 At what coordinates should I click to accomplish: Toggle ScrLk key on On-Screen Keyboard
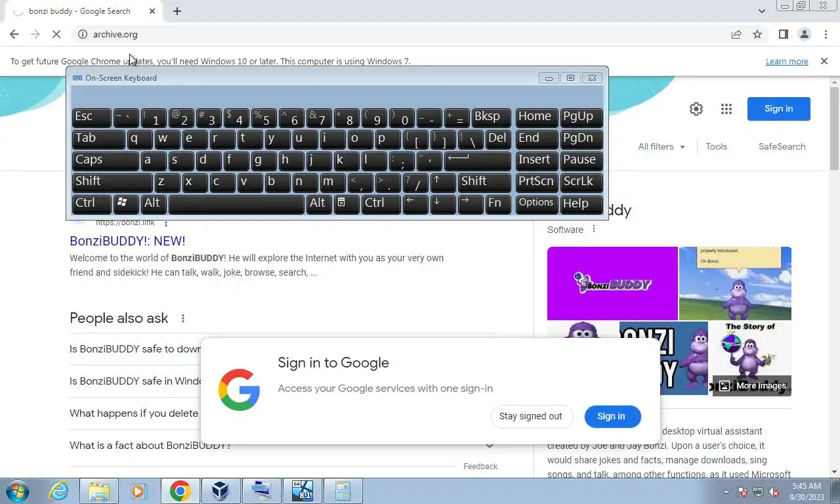point(581,182)
